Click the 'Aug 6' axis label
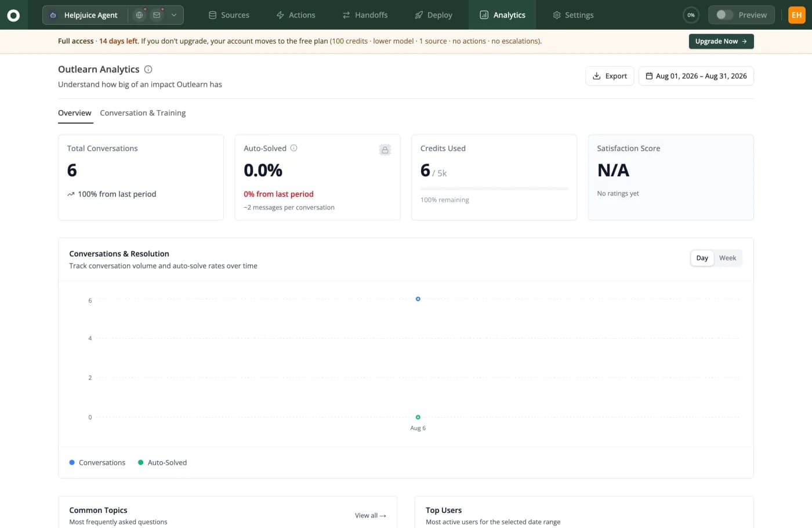The image size is (812, 528). click(x=418, y=428)
